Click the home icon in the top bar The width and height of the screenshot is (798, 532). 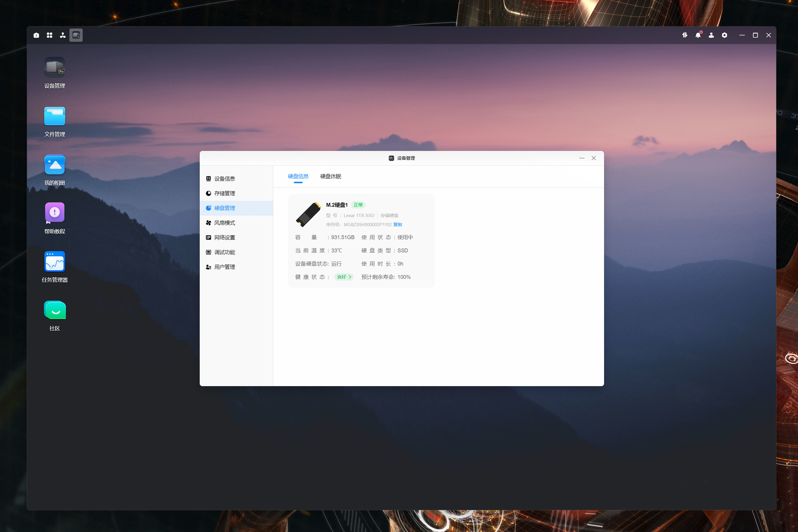tap(36, 35)
